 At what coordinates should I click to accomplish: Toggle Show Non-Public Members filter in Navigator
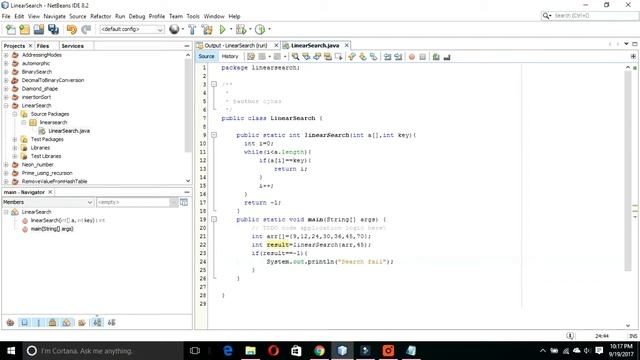pyautogui.click(x=52, y=322)
